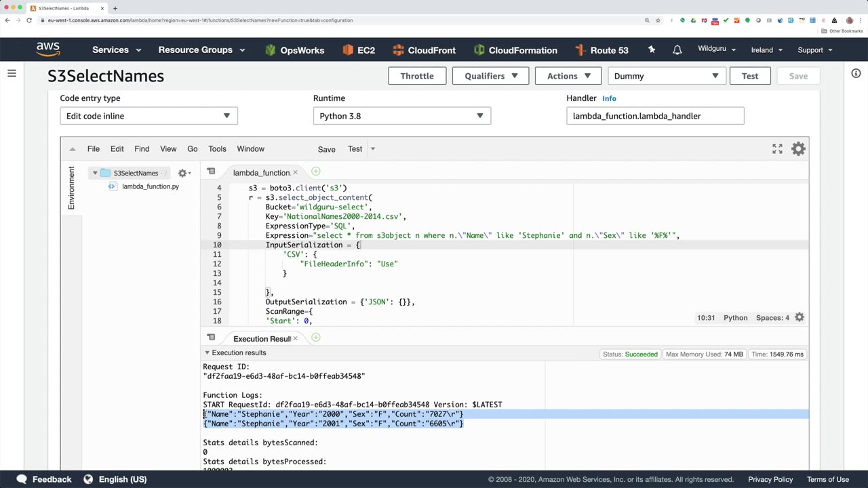Click the pin shortcuts icon in navbar
Screen dimensions: 868x488
pyautogui.click(x=652, y=50)
